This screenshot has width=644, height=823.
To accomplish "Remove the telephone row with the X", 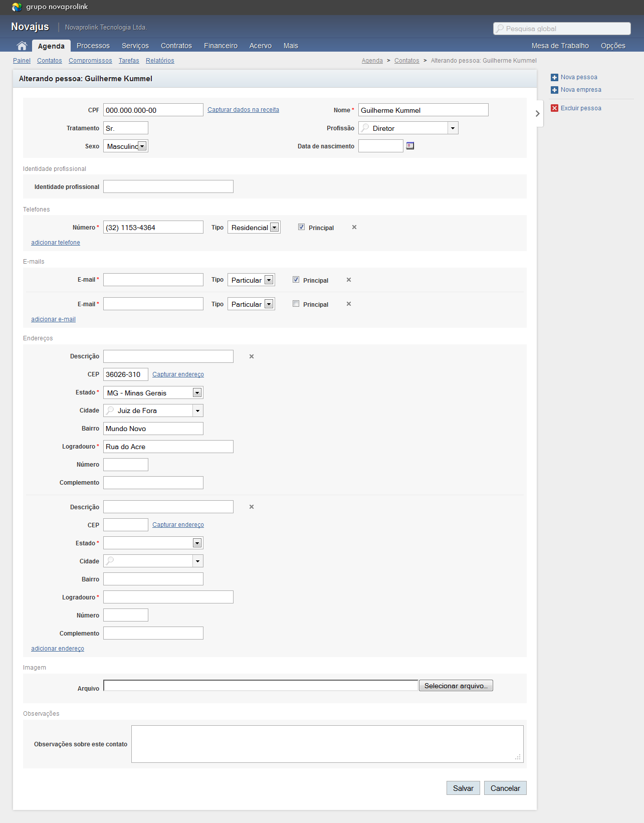I will point(354,227).
